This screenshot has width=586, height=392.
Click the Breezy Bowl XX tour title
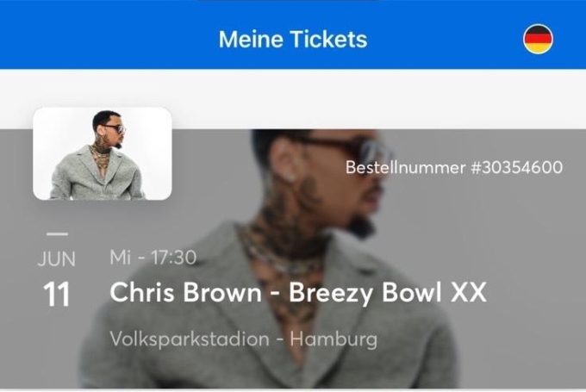[388, 292]
